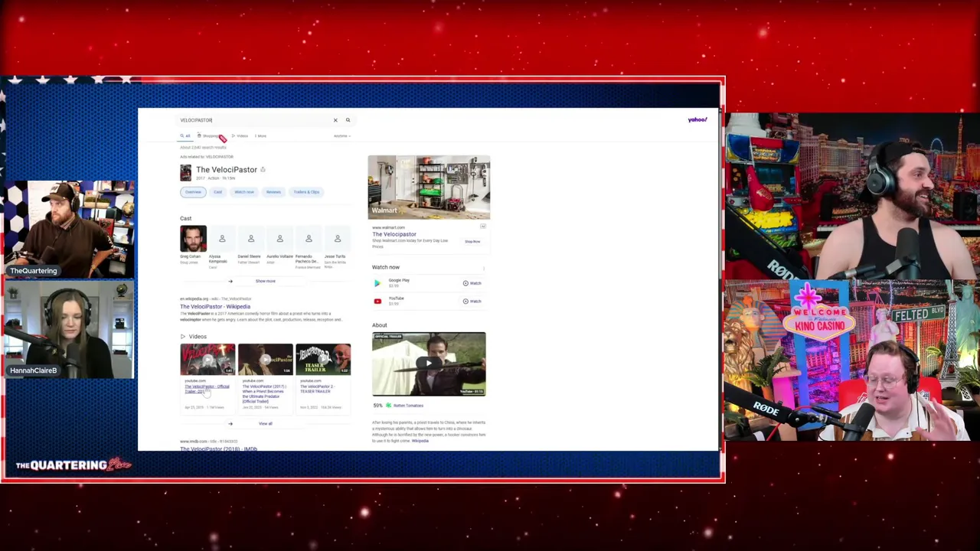The image size is (980, 551).
Task: Click the share icon beside The VelociPastor
Action: coord(263,170)
